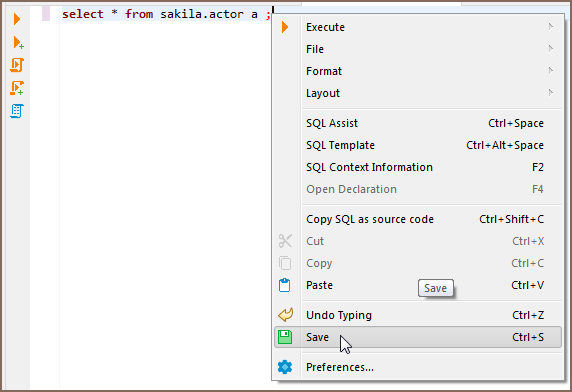Click the Undo Typing arrow icon
Image resolution: width=572 pixels, height=392 pixels.
[x=285, y=315]
